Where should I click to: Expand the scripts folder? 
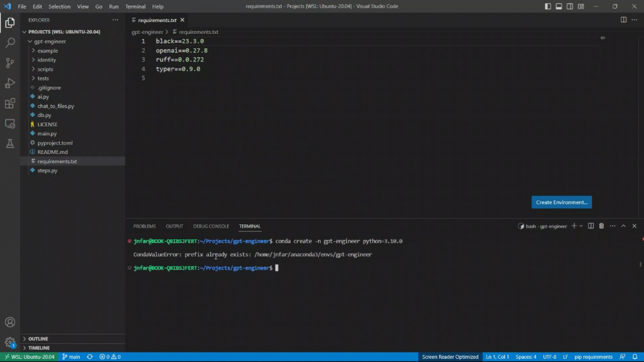point(45,69)
